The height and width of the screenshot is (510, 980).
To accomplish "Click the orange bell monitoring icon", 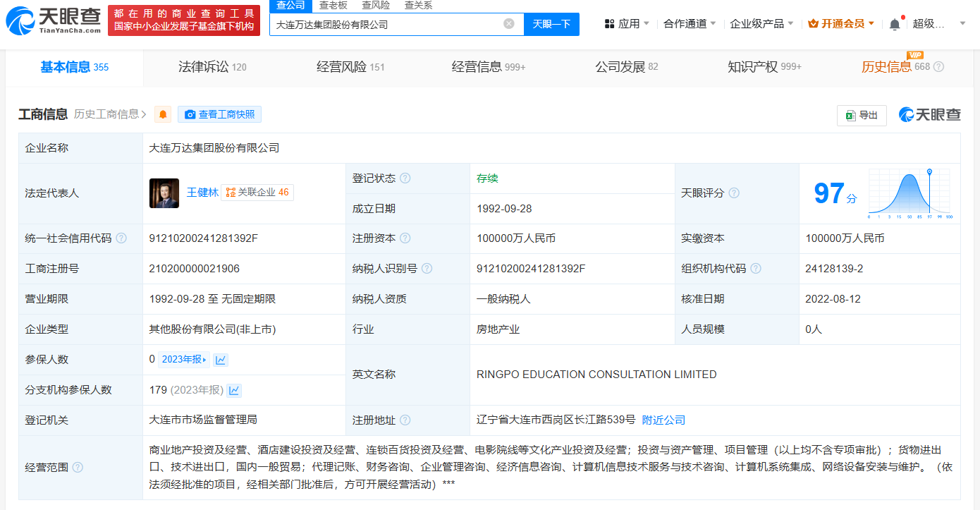I will [x=164, y=114].
